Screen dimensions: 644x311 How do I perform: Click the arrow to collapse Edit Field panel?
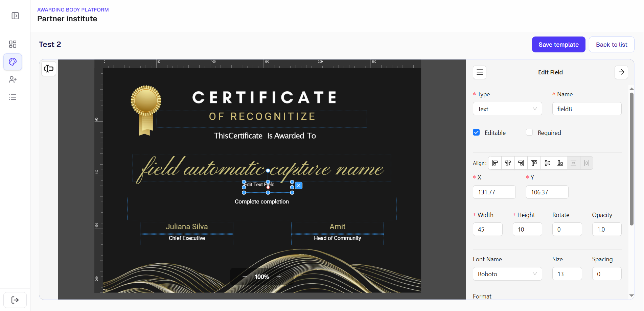pyautogui.click(x=621, y=72)
